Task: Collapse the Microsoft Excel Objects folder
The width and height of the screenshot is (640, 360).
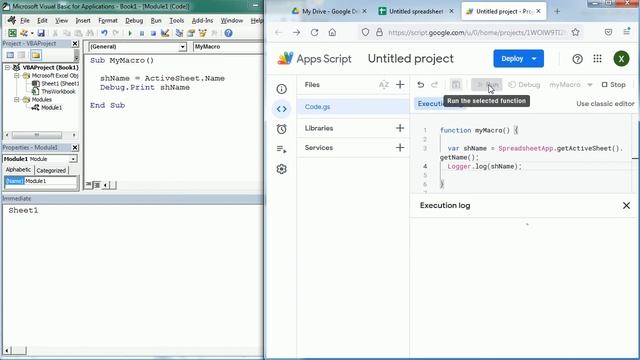Action: [x=17, y=76]
